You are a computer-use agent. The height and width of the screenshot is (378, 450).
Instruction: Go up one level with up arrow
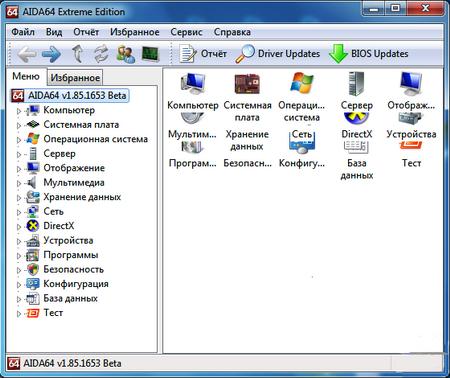[77, 54]
